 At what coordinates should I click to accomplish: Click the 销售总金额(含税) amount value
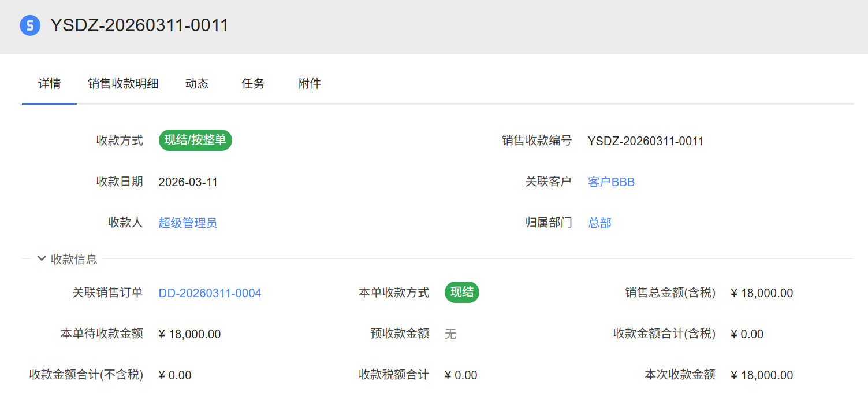click(761, 293)
